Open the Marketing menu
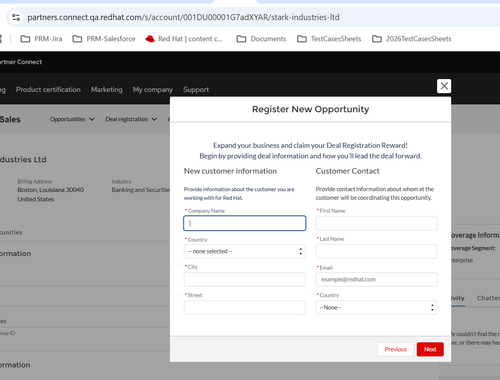The height and width of the screenshot is (380, 500). tap(107, 90)
